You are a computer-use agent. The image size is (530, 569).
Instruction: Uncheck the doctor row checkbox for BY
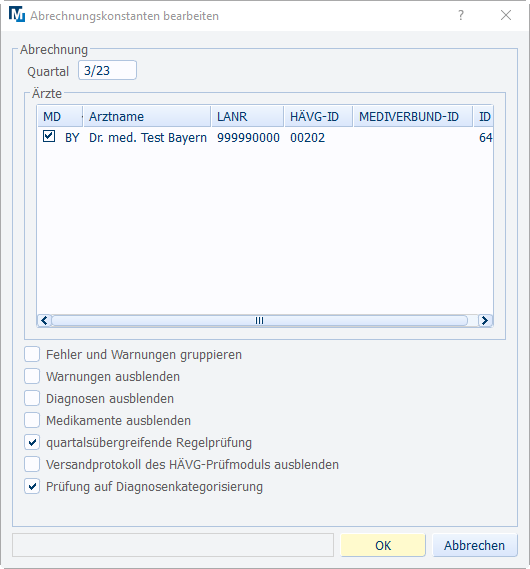49,136
